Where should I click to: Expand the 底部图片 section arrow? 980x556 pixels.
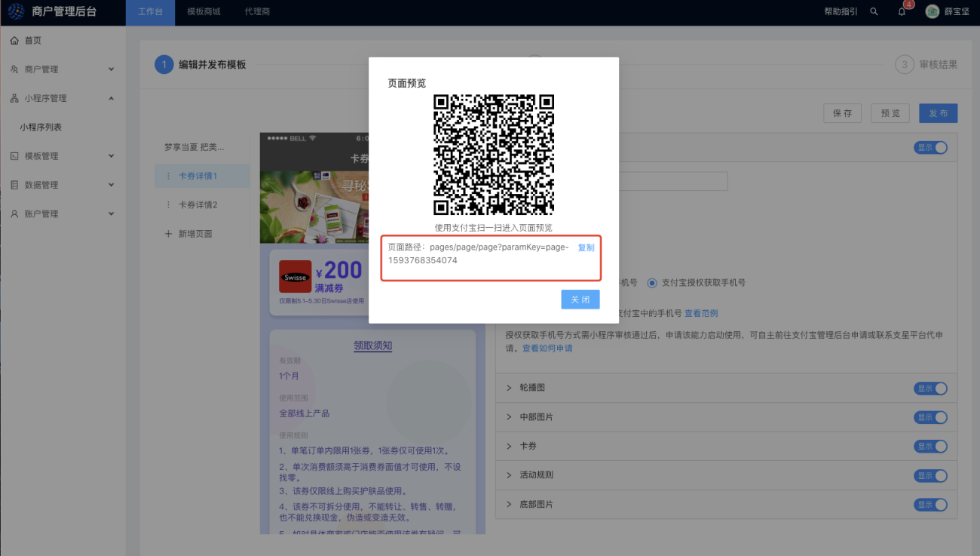tap(509, 505)
